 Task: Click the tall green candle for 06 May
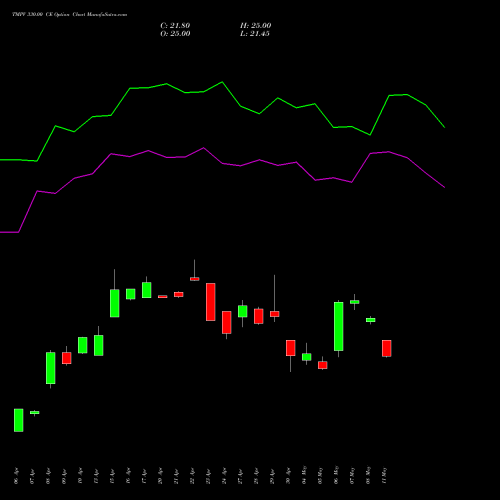pos(339,326)
